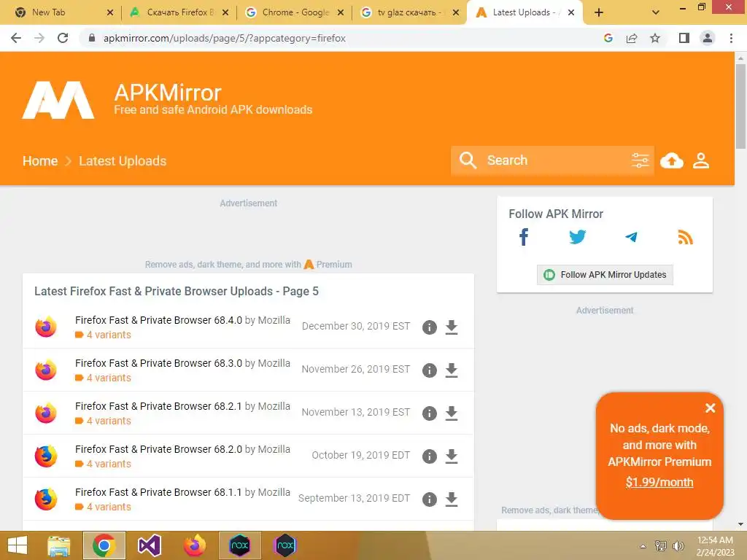The width and height of the screenshot is (747, 560).
Task: Click Follow APK Mirror Updates button
Action: [x=605, y=275]
